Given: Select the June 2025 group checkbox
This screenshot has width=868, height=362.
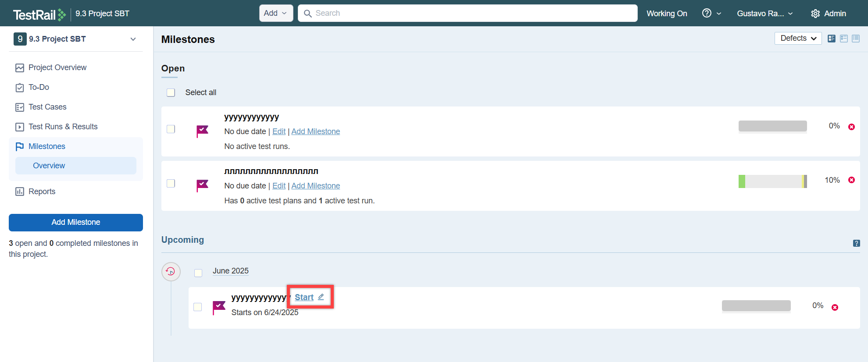Looking at the screenshot, I should (198, 273).
